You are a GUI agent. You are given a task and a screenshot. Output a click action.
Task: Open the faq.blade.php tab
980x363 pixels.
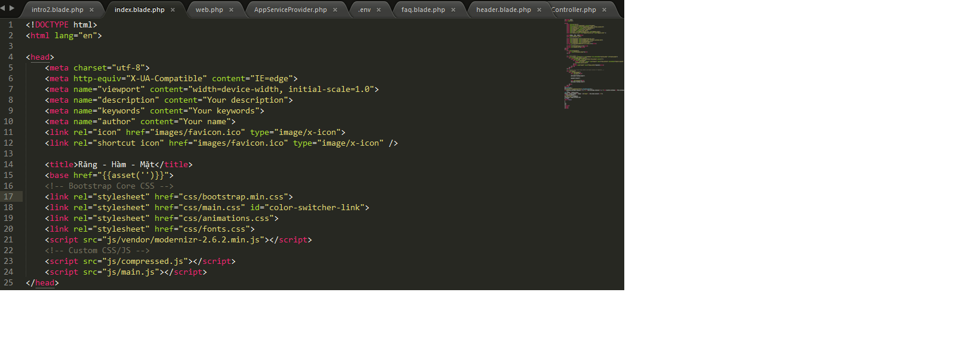point(423,10)
